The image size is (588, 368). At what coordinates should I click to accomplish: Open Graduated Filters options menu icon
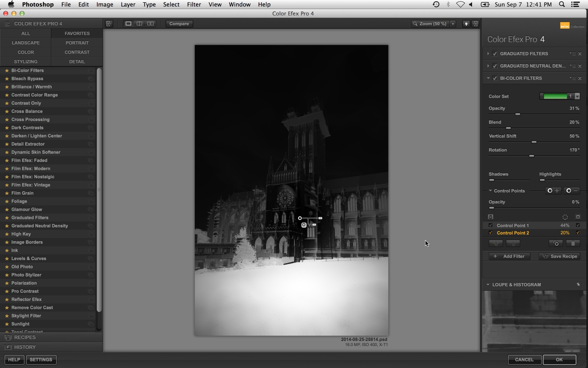(573, 54)
